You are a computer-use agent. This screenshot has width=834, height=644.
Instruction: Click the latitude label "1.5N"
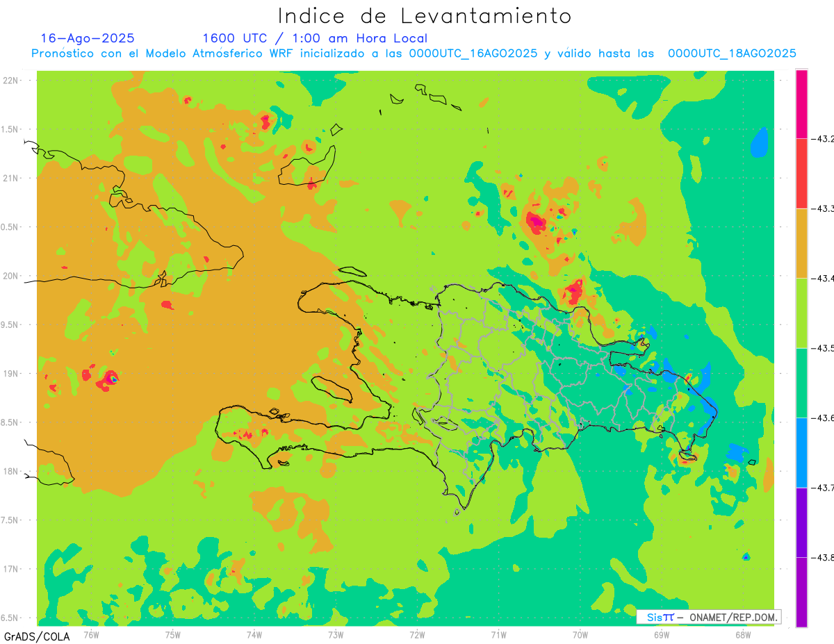[x=10, y=129]
